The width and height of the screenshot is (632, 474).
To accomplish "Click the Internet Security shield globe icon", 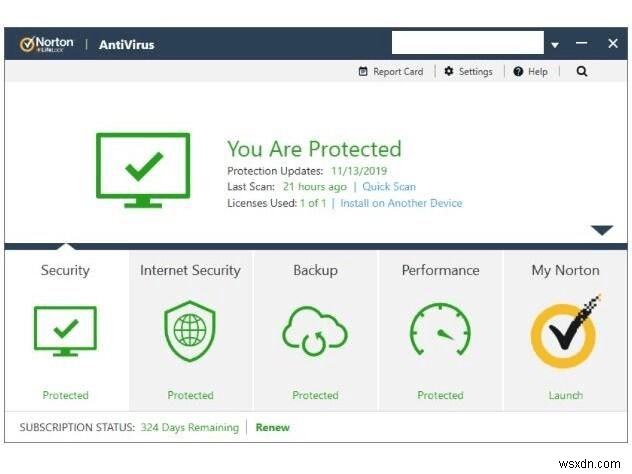I will tap(190, 332).
